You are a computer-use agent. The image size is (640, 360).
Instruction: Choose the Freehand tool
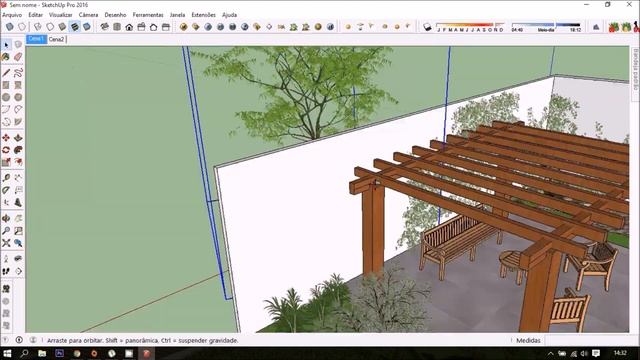click(18, 73)
